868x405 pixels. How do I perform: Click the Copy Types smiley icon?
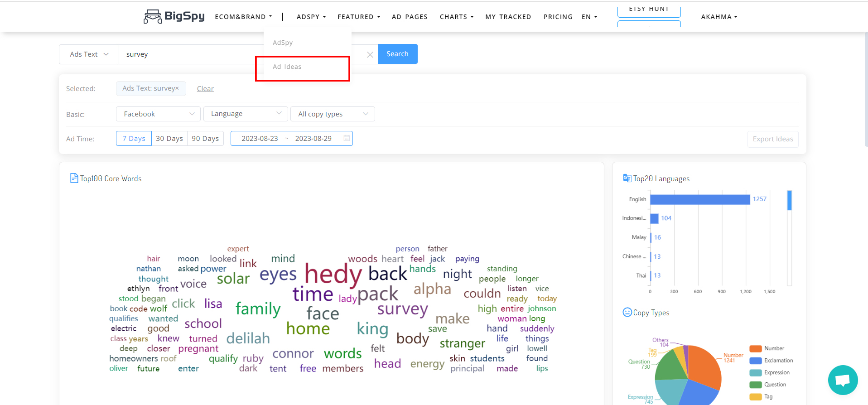[627, 312]
